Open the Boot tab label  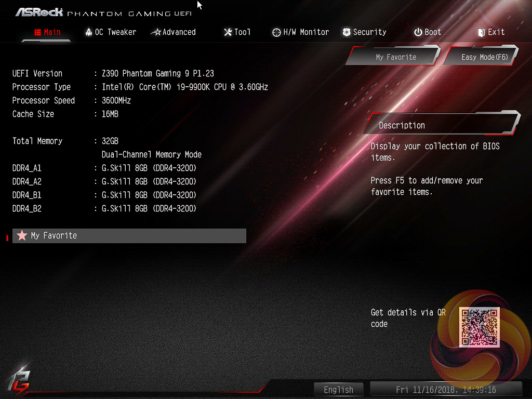433,32
